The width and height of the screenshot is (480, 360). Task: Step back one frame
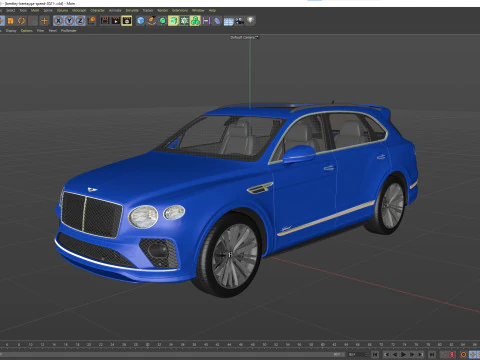[x=395, y=355]
